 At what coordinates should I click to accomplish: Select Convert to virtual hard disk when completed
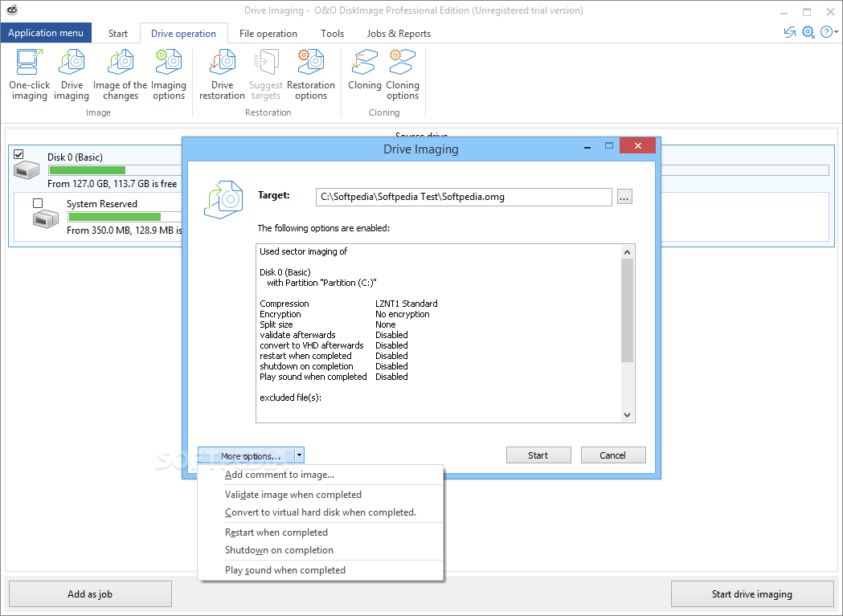321,512
